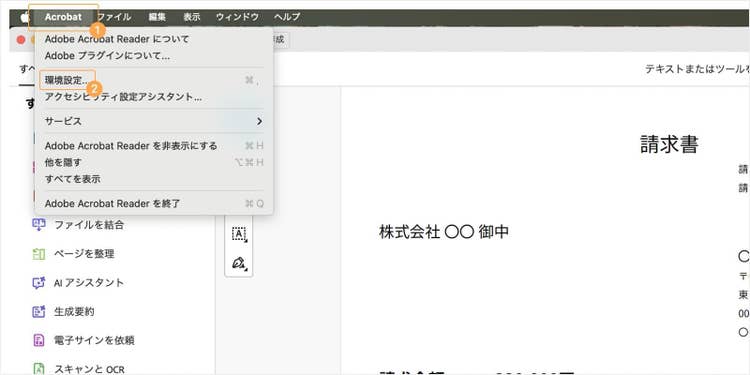Image resolution: width=750 pixels, height=375 pixels.
Task: Click the 請求書 title in document
Action: click(x=669, y=144)
